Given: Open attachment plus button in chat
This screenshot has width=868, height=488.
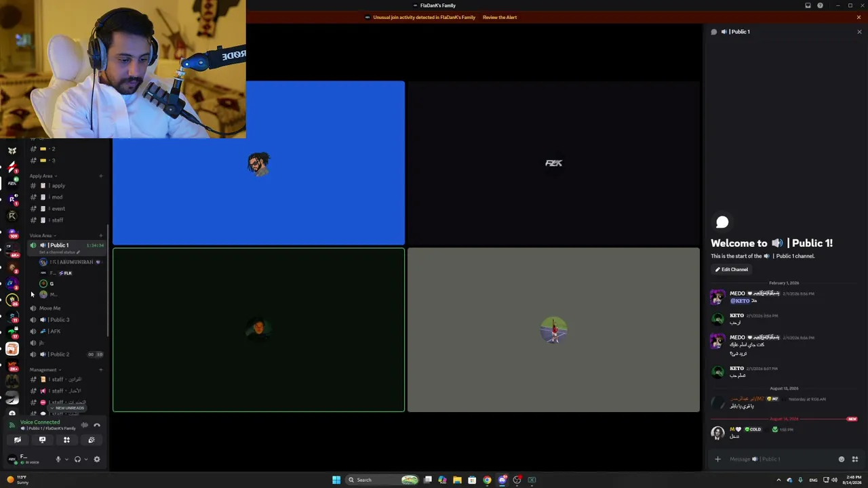Looking at the screenshot, I should pyautogui.click(x=717, y=459).
